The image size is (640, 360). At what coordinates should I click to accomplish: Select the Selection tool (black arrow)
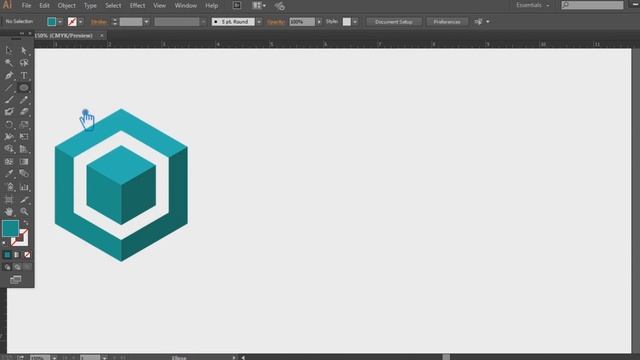(9, 50)
